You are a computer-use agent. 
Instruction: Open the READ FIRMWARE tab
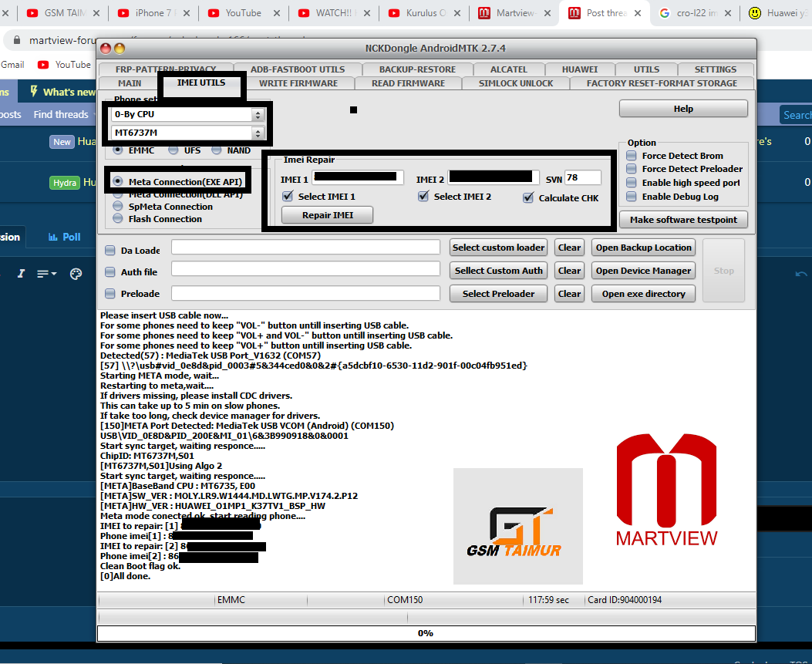click(408, 83)
